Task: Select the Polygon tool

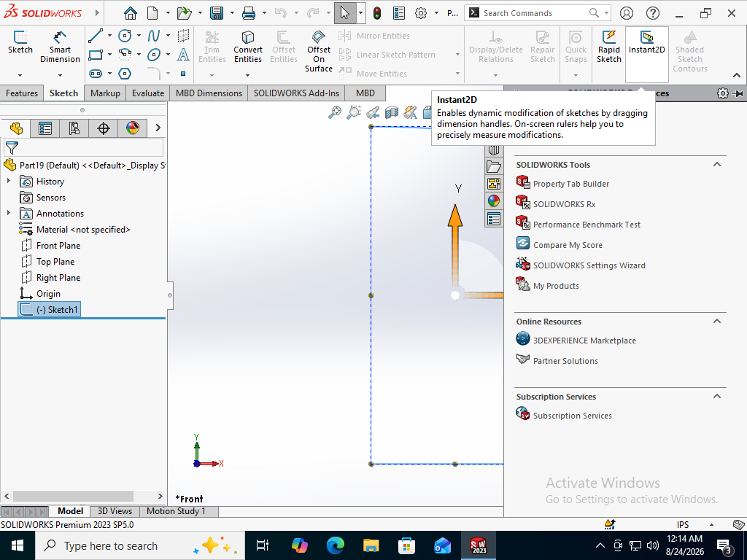Action: click(125, 74)
